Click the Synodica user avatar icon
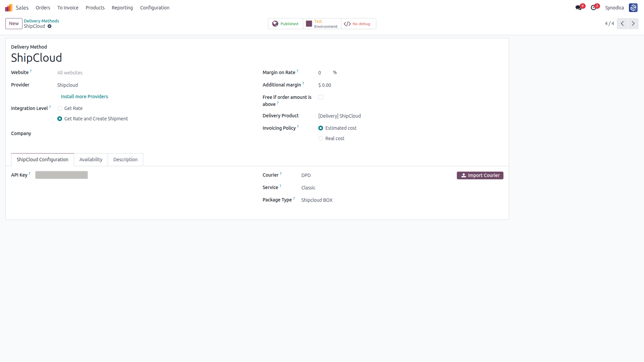Image resolution: width=644 pixels, height=362 pixels. pyautogui.click(x=633, y=8)
